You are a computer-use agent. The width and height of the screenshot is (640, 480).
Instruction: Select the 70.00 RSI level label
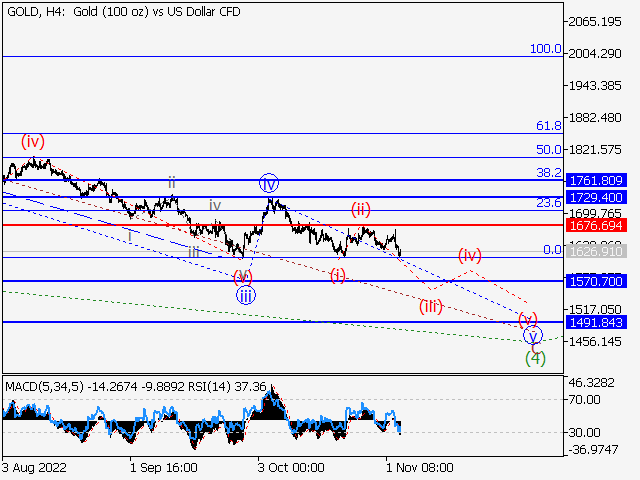(x=585, y=400)
